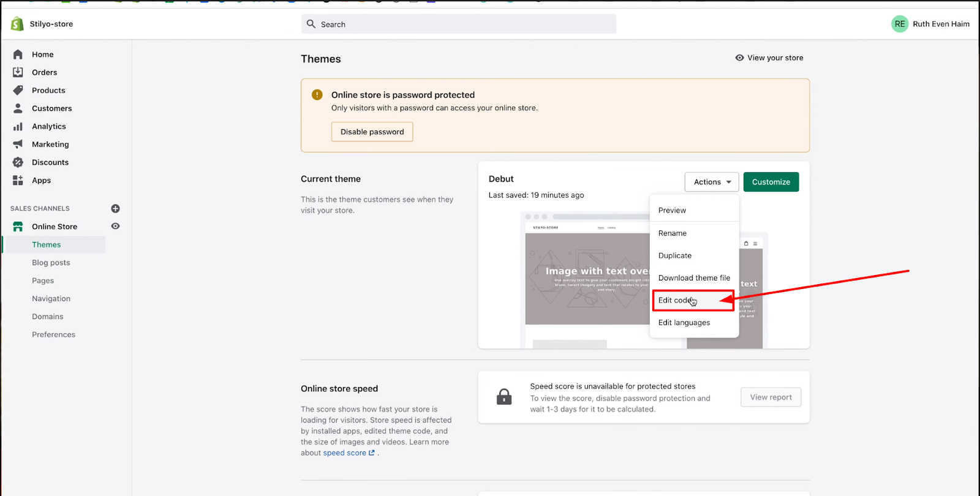Open Blog posts under Online Store

click(51, 263)
